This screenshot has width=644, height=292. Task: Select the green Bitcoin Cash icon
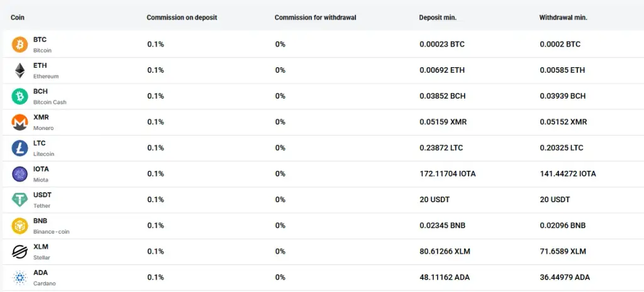pos(19,96)
